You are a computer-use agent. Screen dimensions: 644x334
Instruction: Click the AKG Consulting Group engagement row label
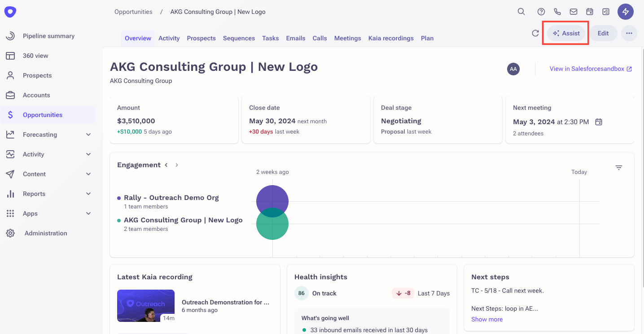[183, 220]
